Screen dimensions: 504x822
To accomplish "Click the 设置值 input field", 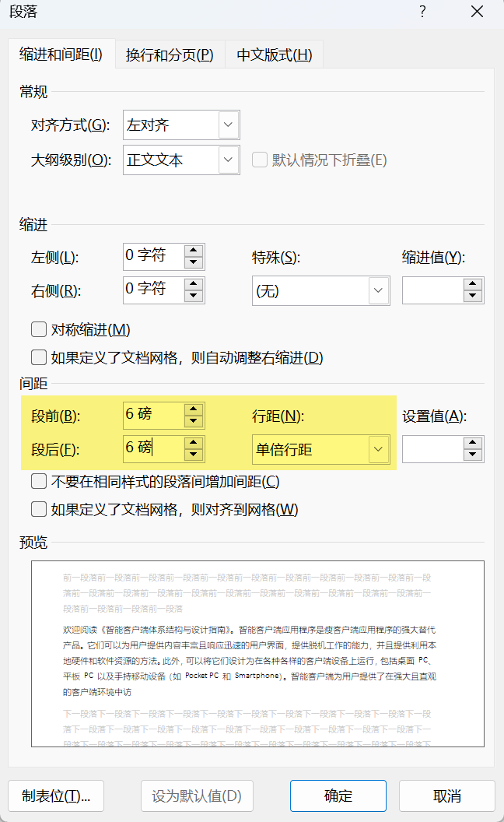I will (432, 449).
